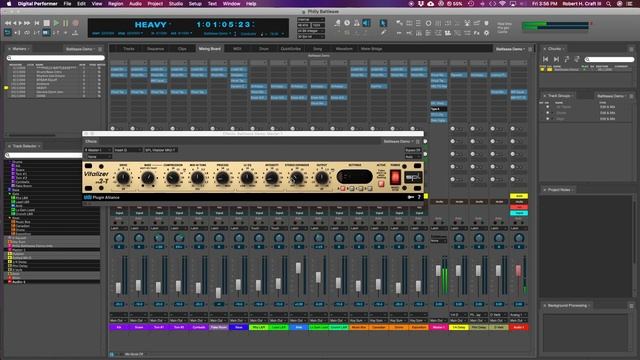Select the yellow 1/4 Delay channel label
This screenshot has height=360, width=640.
point(459,327)
